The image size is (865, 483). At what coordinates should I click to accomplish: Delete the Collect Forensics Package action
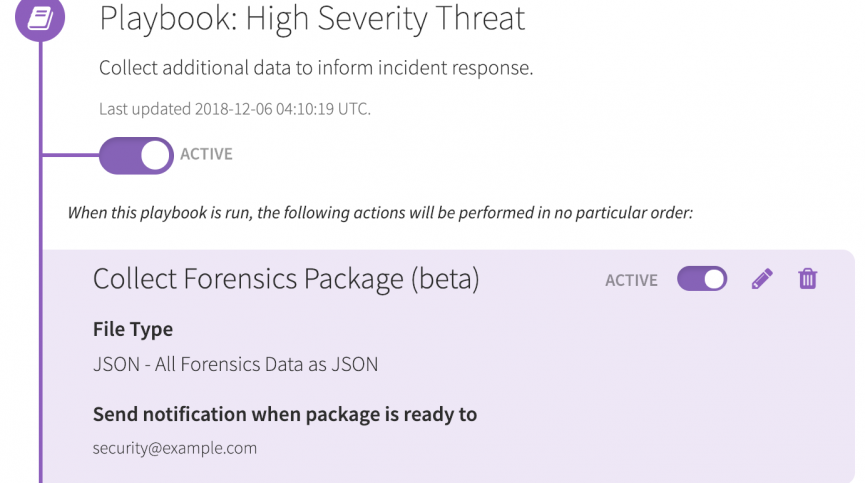pos(808,279)
